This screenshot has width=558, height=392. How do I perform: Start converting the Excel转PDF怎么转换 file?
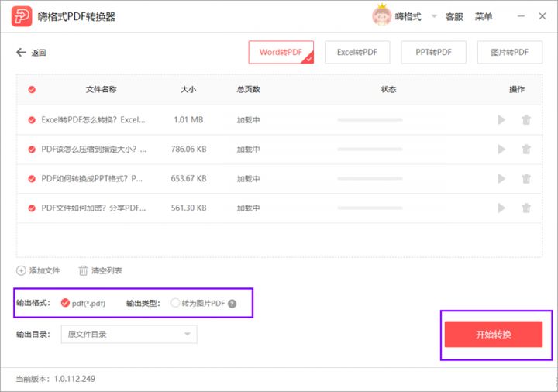[501, 120]
